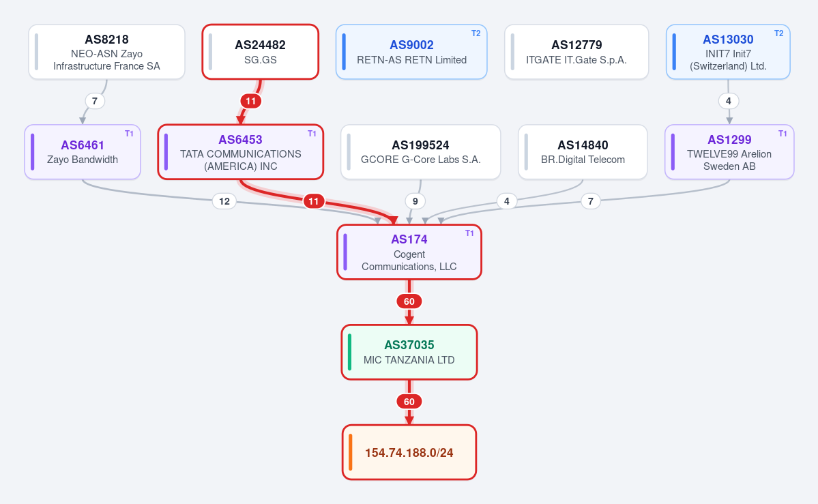Click the red 11 badge below AS24482
Viewport: 818px width, 504px height.
(x=251, y=101)
